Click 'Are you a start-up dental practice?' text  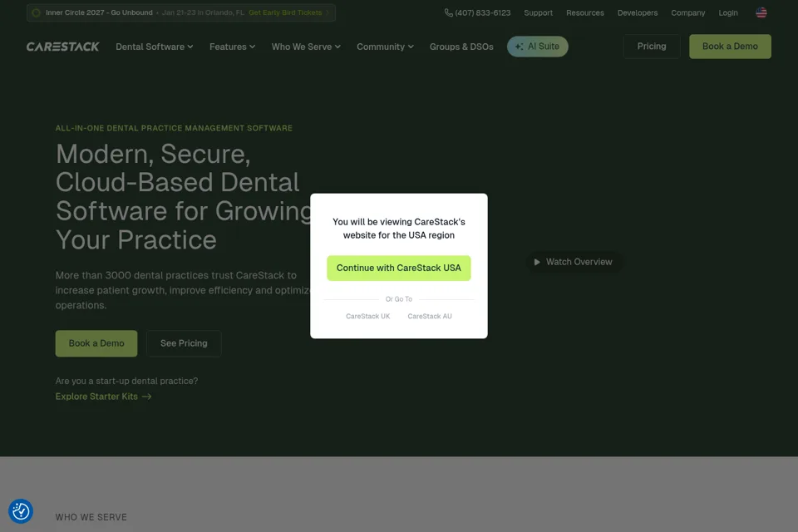point(126,381)
